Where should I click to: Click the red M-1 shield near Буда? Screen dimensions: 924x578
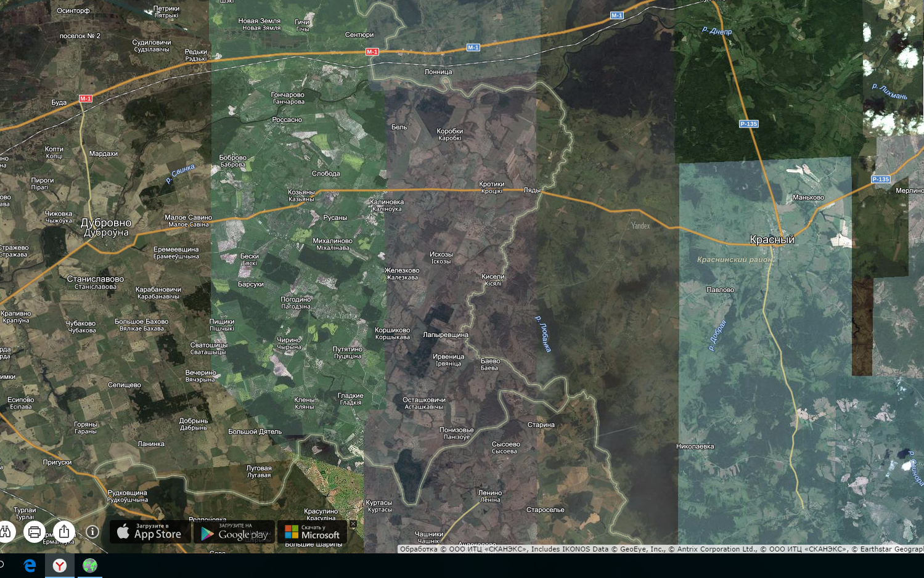click(x=86, y=99)
